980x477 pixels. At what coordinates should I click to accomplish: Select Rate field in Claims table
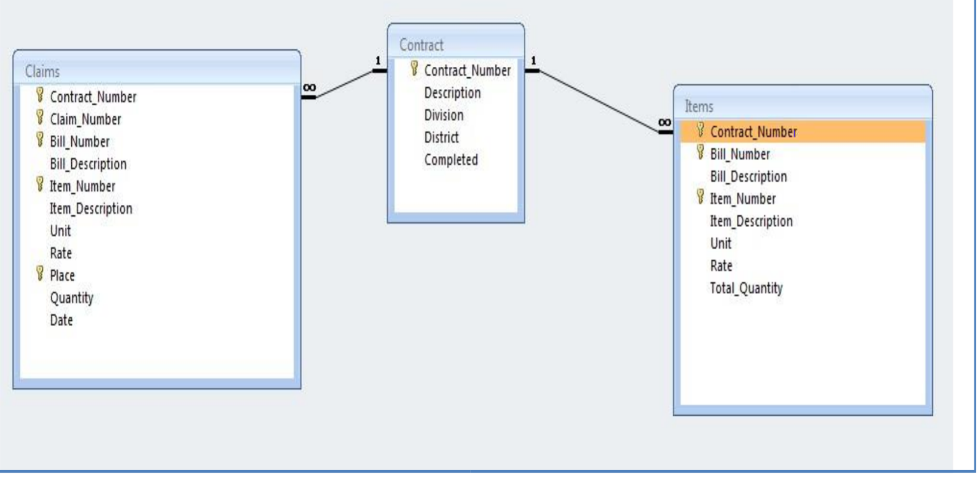tap(61, 253)
